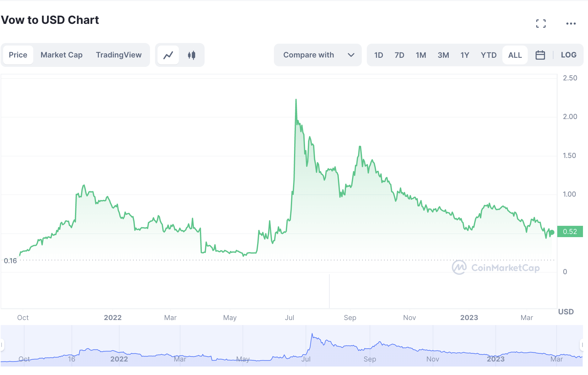Open the three-dot more options menu
The width and height of the screenshot is (588, 375).
571,24
